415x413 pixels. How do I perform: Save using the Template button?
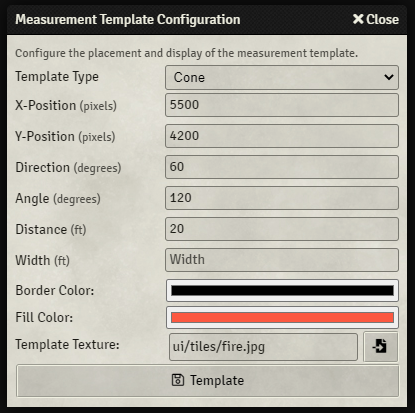click(x=207, y=380)
